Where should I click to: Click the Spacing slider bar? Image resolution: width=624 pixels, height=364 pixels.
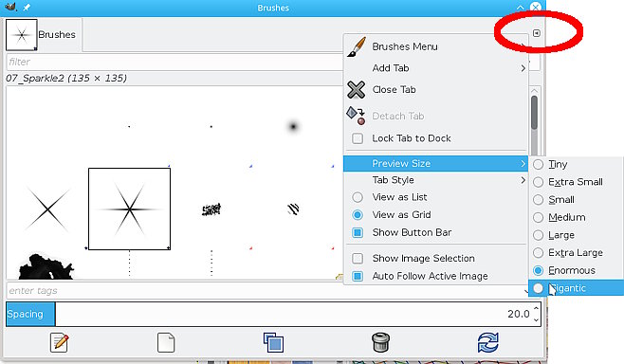pos(273,314)
